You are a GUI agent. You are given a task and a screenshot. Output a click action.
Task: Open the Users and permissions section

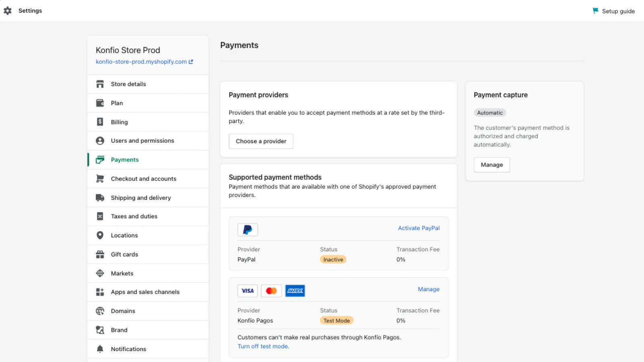point(142,141)
